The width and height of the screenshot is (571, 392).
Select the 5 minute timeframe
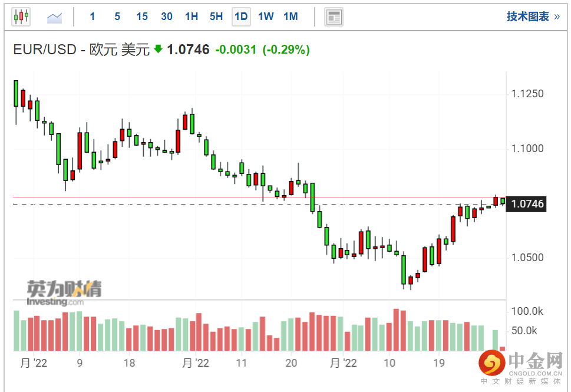(117, 17)
